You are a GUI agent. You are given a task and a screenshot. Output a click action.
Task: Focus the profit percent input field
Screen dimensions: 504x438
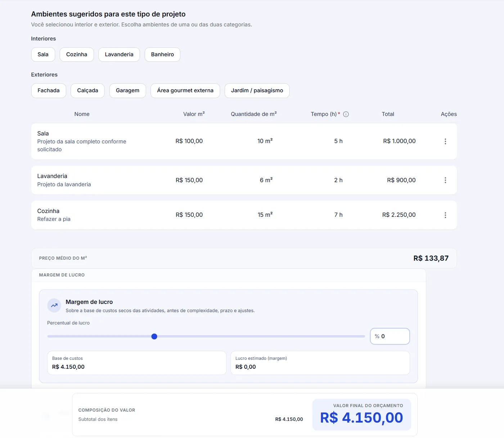390,336
